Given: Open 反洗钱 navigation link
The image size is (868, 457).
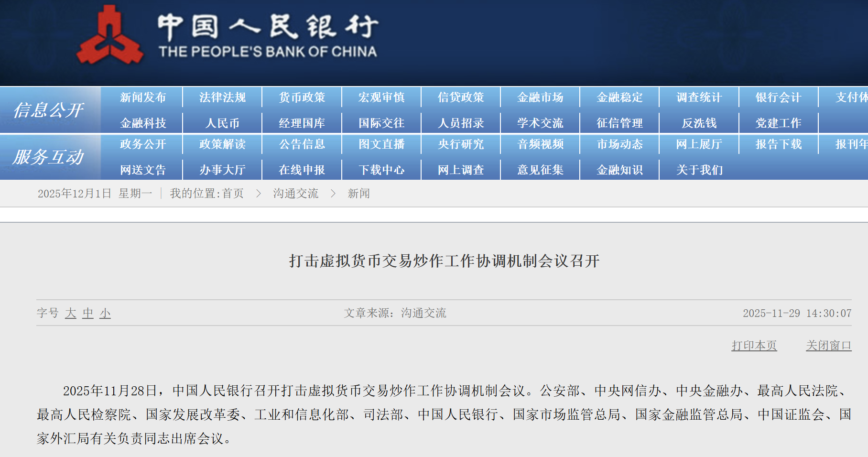Looking at the screenshot, I should (699, 123).
